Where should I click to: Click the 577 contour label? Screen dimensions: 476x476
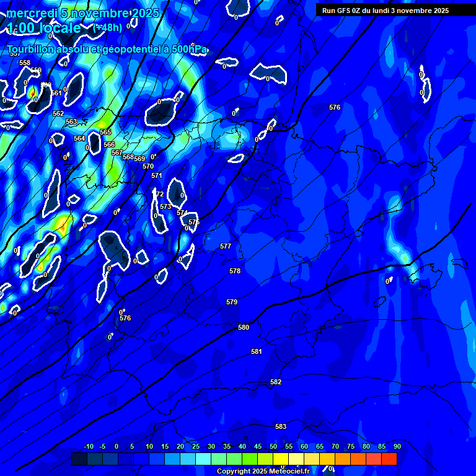click(226, 246)
